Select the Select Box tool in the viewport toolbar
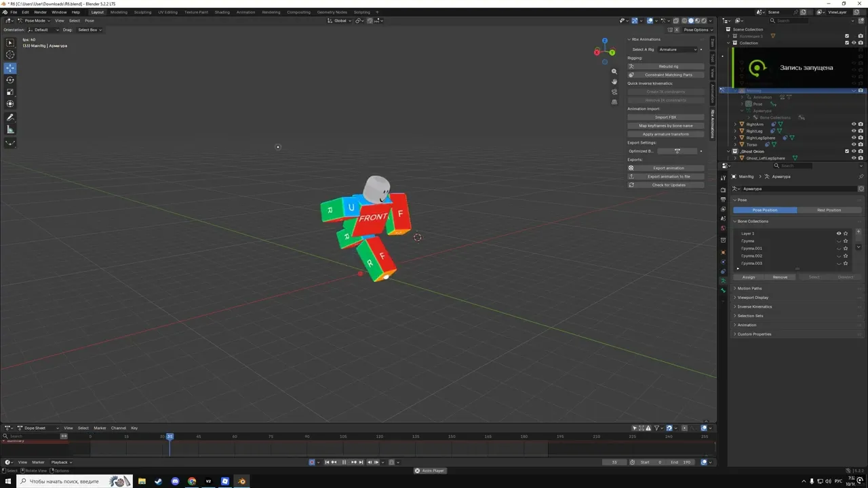The image size is (868, 488). tap(10, 43)
